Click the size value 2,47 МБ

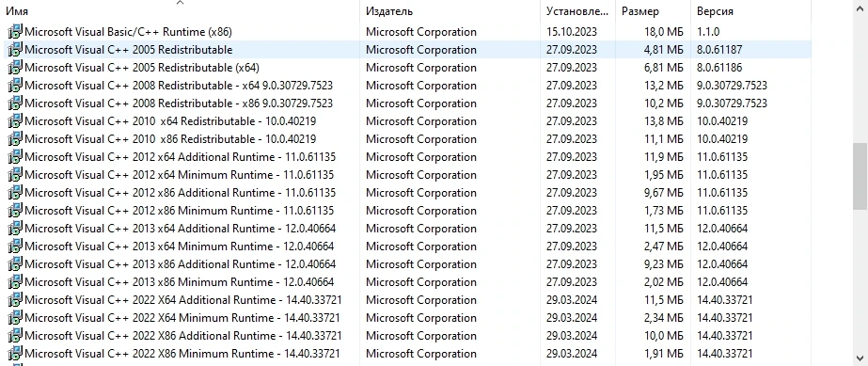(664, 246)
